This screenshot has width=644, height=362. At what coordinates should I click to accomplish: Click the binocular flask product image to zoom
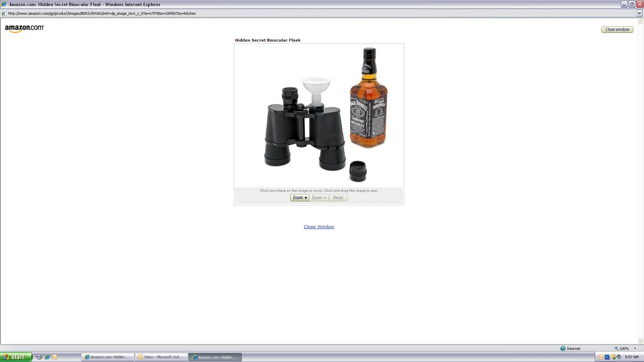tap(319, 115)
